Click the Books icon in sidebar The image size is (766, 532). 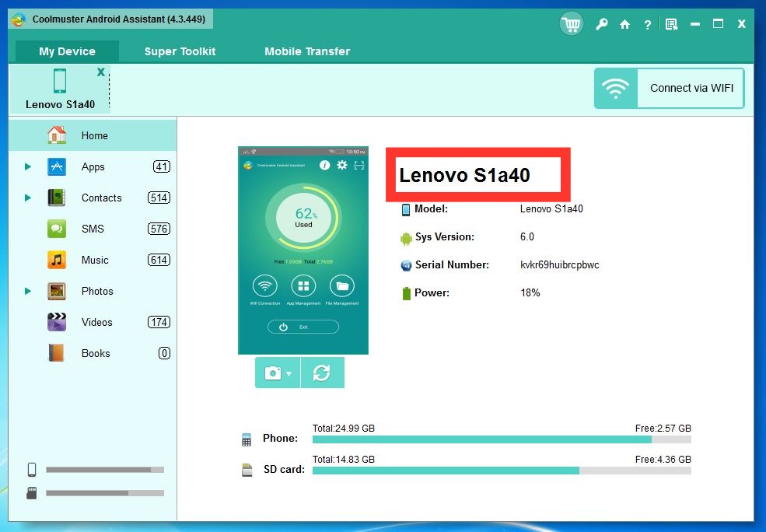pos(57,353)
